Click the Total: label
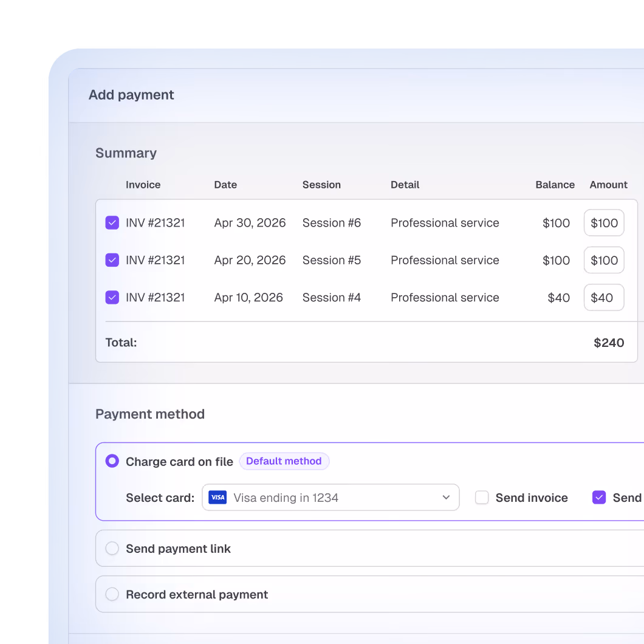 [x=121, y=343]
